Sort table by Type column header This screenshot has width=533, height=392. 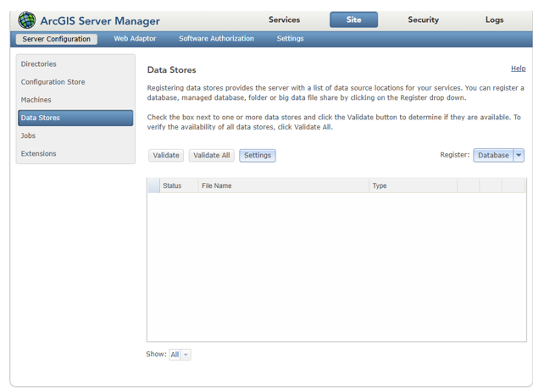413,185
